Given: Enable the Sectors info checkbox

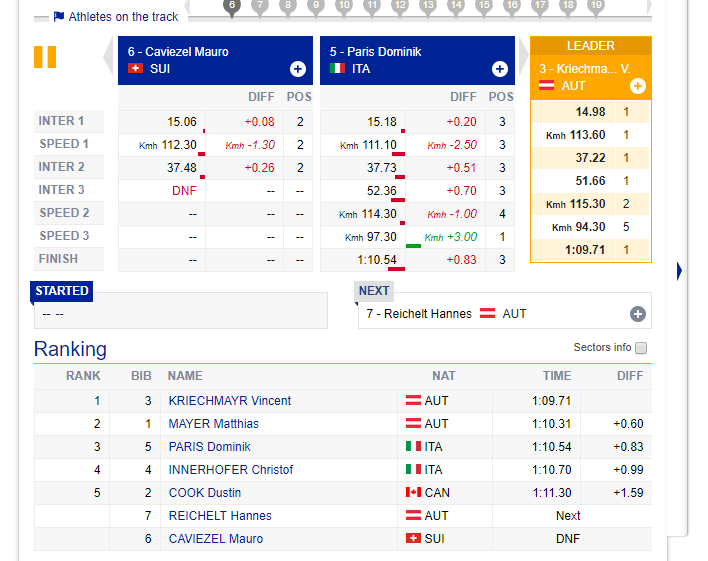Looking at the screenshot, I should click(641, 348).
